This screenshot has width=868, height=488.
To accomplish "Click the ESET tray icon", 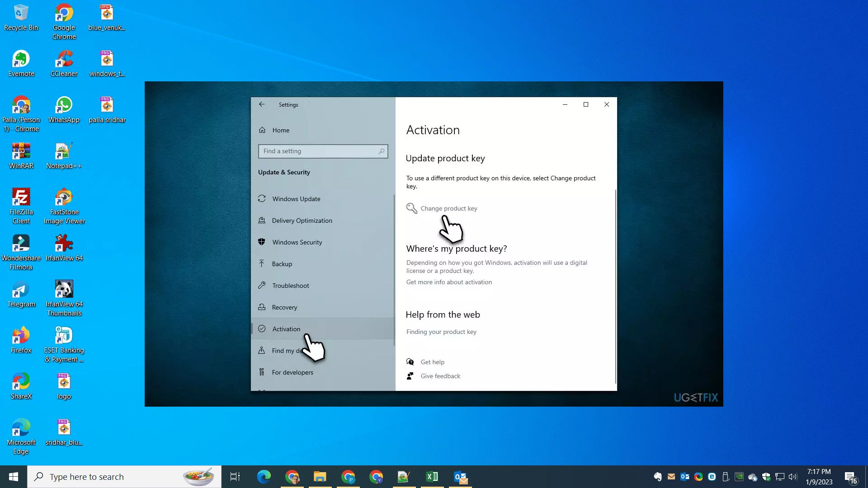I will pyautogui.click(x=712, y=477).
